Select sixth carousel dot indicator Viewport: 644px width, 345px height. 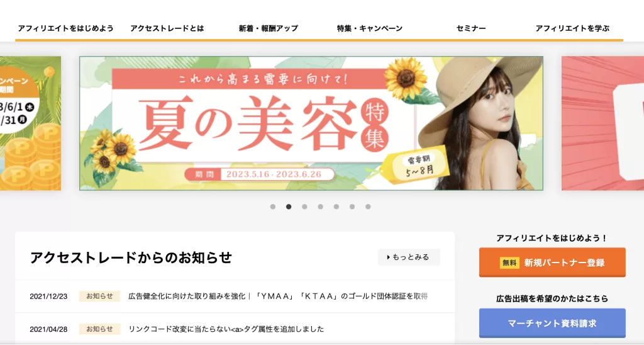[352, 207]
